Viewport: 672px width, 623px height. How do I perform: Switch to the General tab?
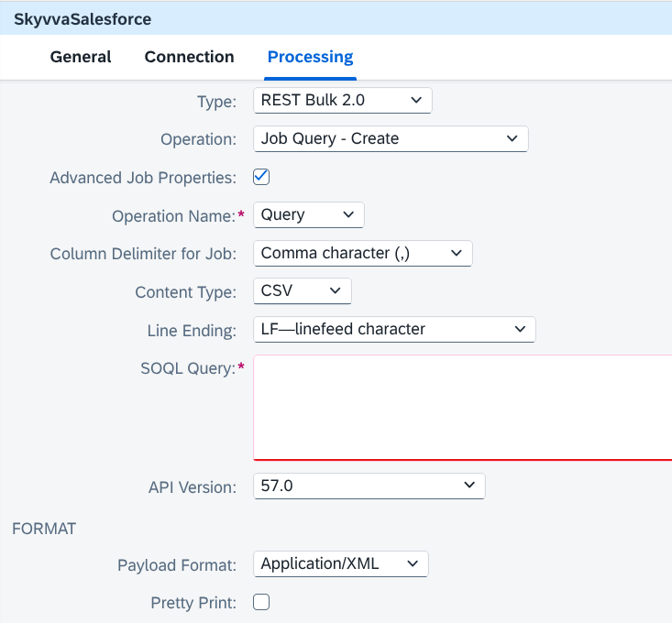click(x=81, y=57)
